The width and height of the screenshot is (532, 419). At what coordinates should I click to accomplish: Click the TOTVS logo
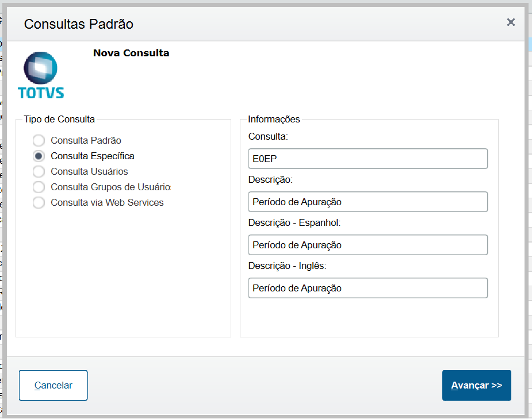click(41, 75)
